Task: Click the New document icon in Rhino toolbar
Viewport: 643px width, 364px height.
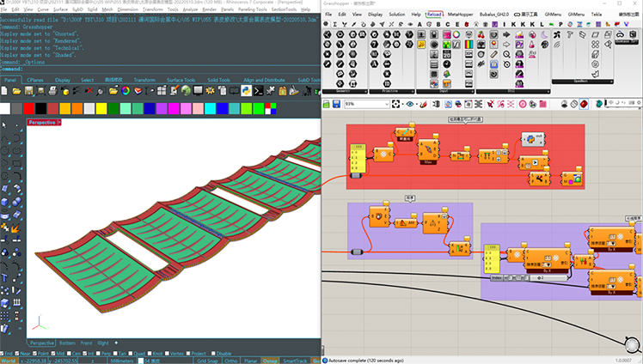Action: coord(6,90)
